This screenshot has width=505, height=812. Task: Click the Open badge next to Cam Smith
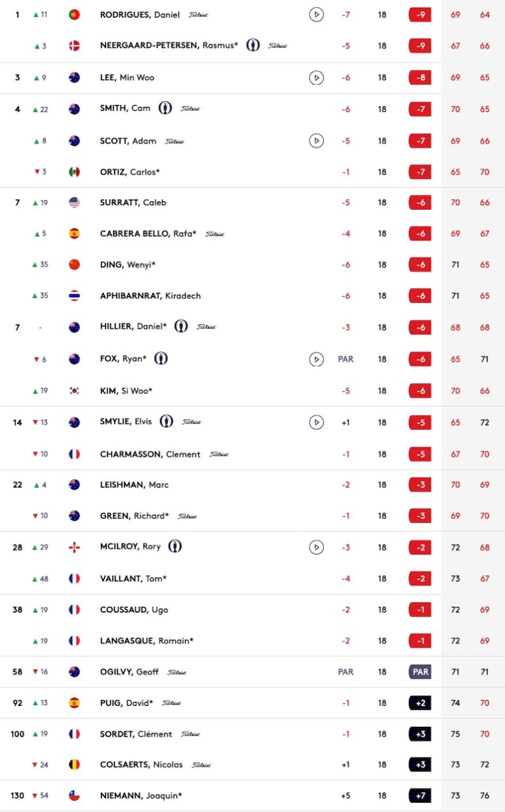[x=165, y=109]
